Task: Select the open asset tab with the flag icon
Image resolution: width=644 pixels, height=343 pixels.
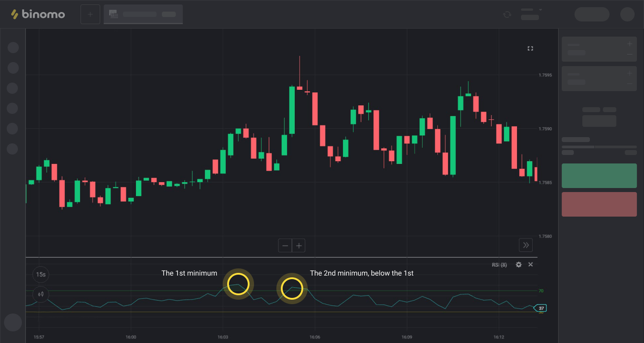Action: coord(143,14)
